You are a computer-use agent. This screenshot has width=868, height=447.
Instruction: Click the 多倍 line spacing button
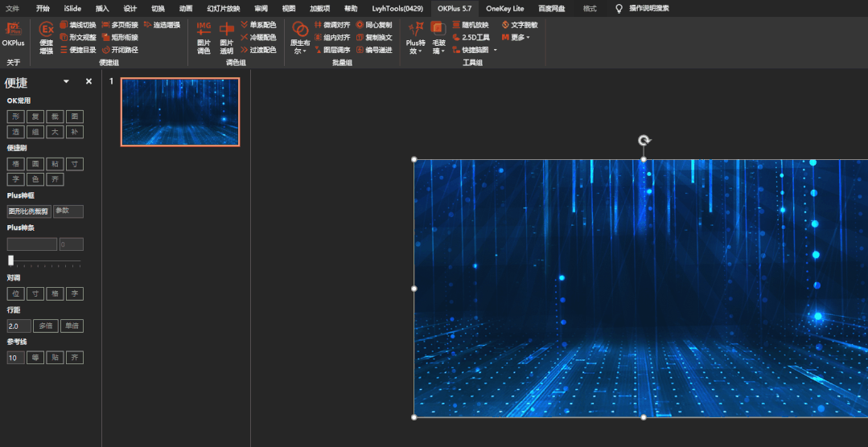[x=45, y=326]
